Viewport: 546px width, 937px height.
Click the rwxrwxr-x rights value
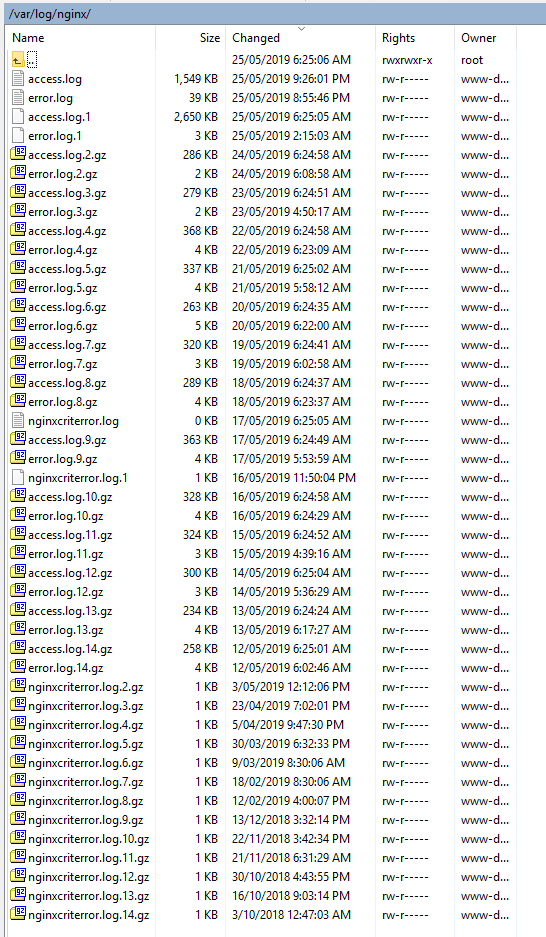pos(407,60)
